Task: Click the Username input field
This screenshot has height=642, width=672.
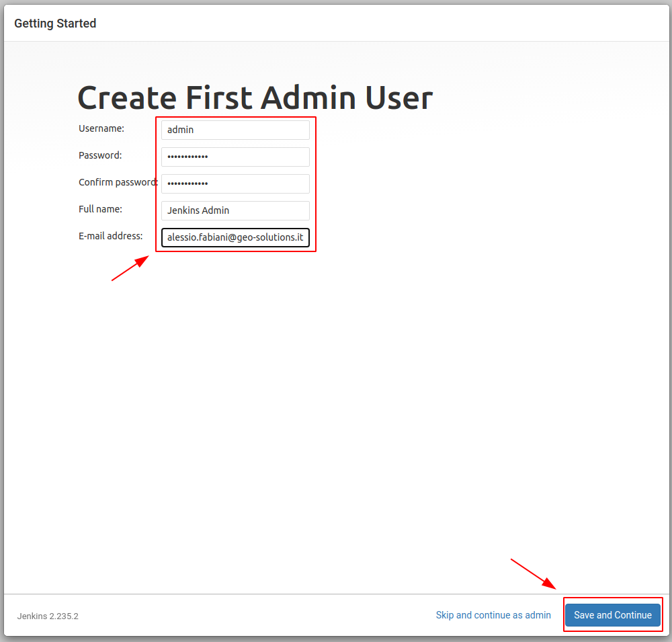Action: [x=235, y=130]
